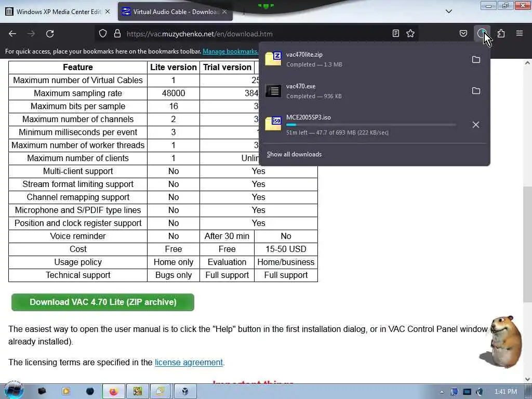Select the 48000 sampling rate cell
The width and height of the screenshot is (532, 399).
(174, 94)
